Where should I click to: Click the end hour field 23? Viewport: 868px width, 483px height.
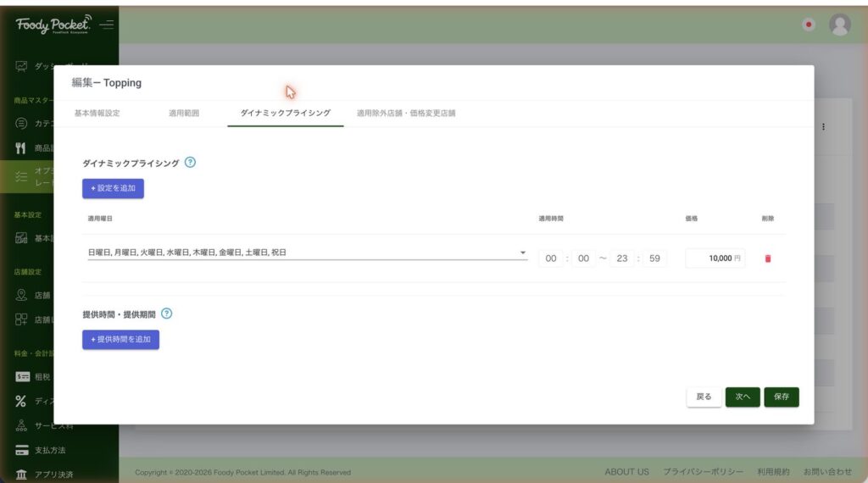(x=621, y=258)
